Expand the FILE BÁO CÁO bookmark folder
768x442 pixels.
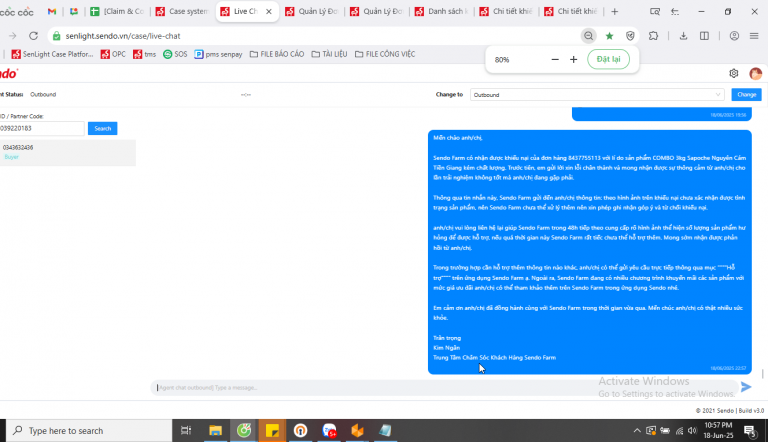(277, 54)
